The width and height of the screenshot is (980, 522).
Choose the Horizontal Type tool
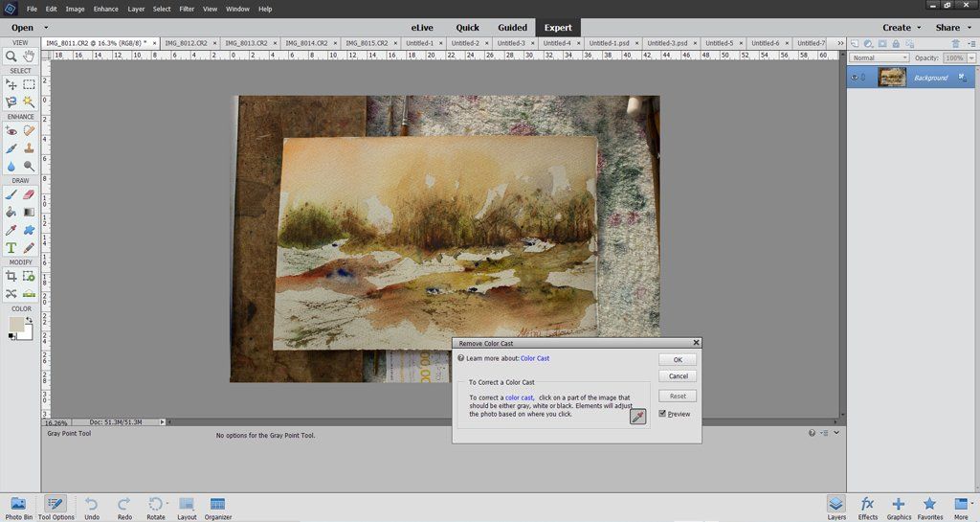coord(11,247)
